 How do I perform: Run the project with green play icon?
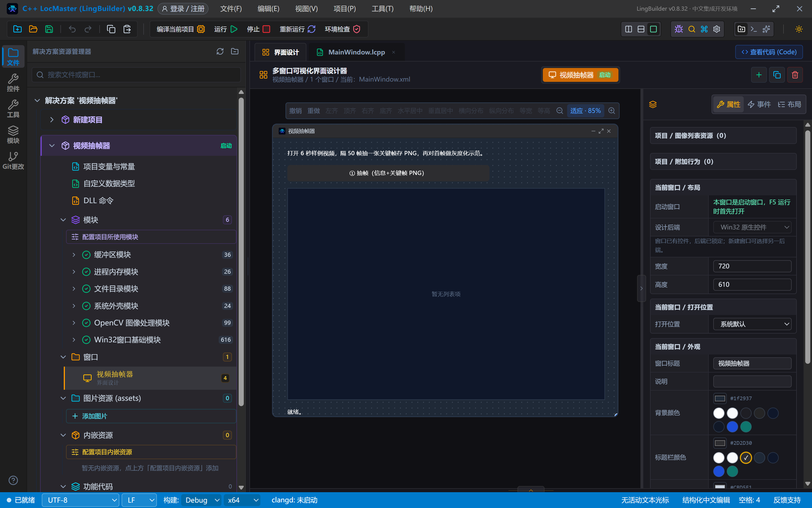click(x=234, y=29)
